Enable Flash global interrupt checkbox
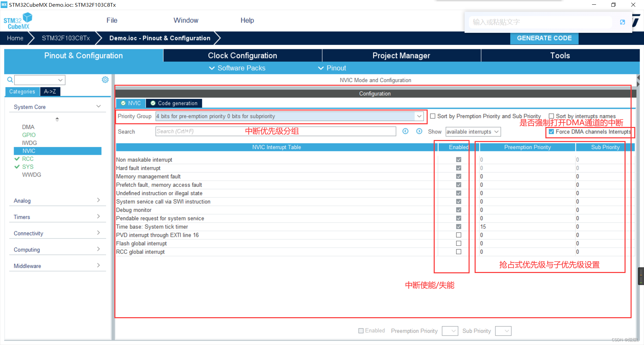The height and width of the screenshot is (345, 644). pos(459,244)
